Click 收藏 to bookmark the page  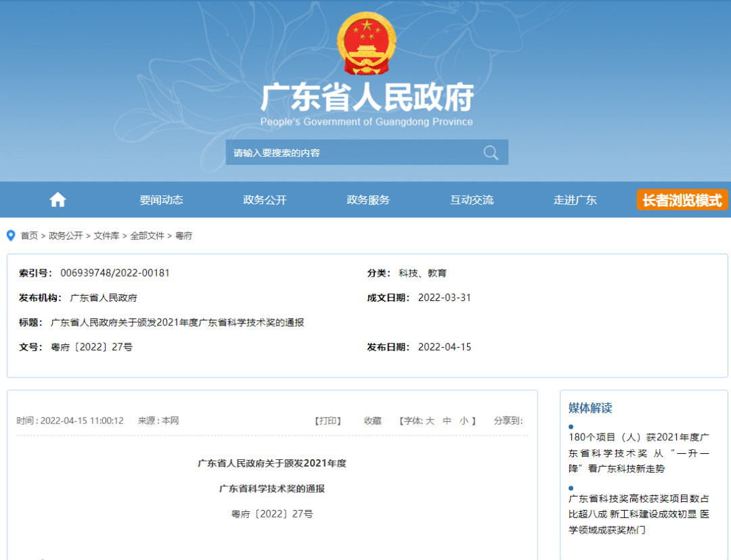373,421
